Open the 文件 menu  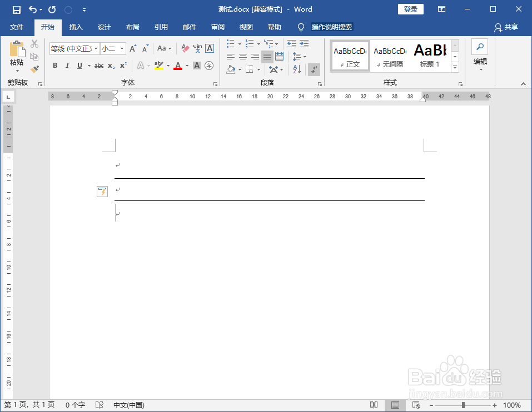click(17, 27)
